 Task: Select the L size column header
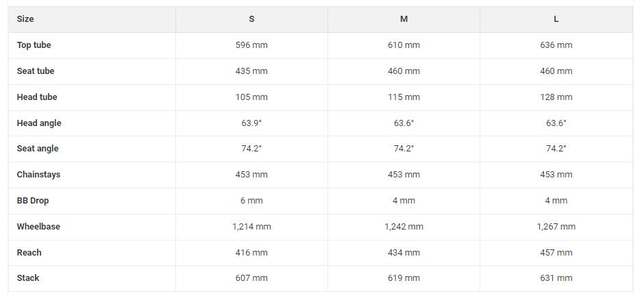[556, 19]
